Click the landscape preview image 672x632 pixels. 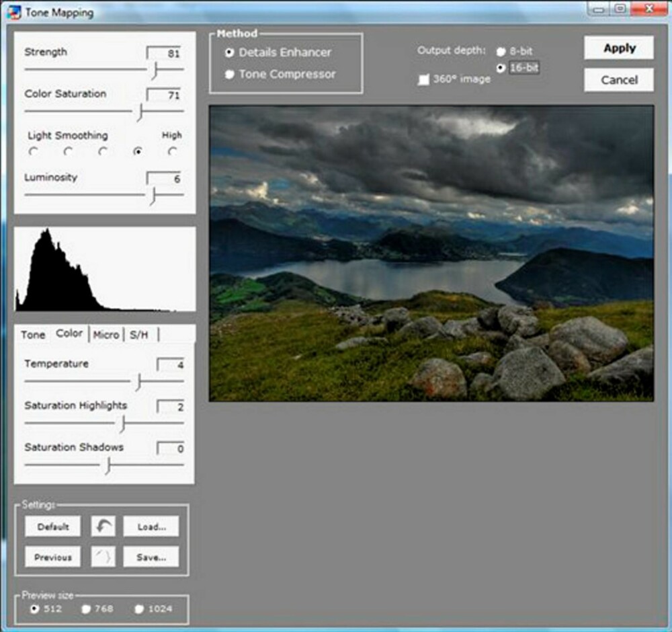(x=431, y=253)
